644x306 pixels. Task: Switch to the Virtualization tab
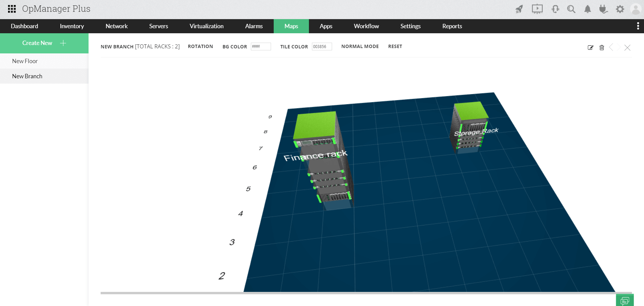click(x=207, y=26)
